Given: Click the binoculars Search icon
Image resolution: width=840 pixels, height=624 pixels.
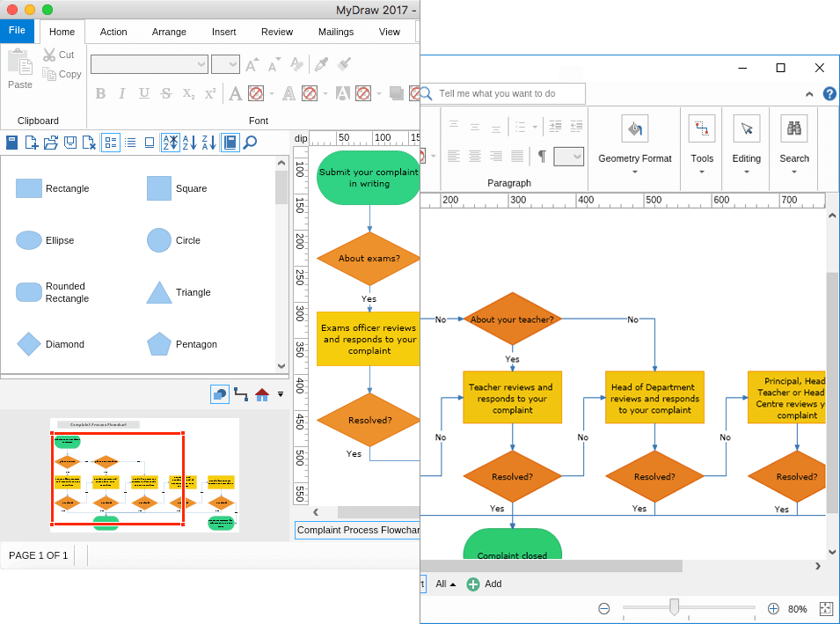Looking at the screenshot, I should pos(794,128).
